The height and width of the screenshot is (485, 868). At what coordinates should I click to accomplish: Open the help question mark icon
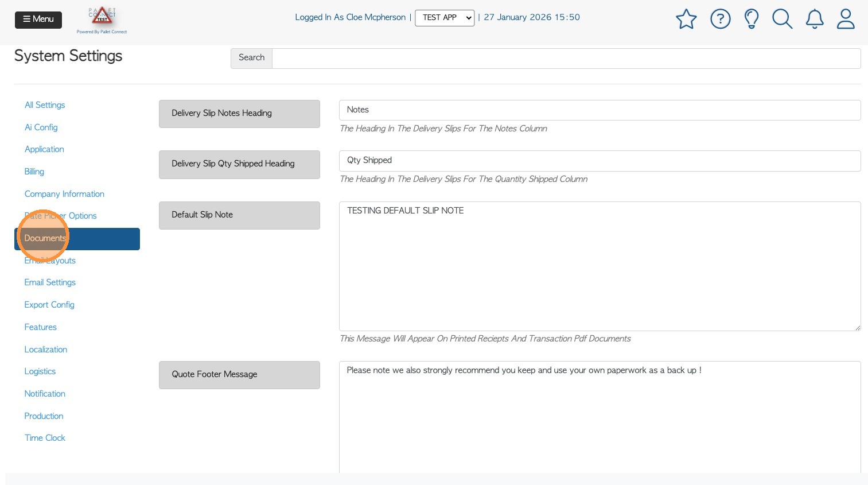720,19
